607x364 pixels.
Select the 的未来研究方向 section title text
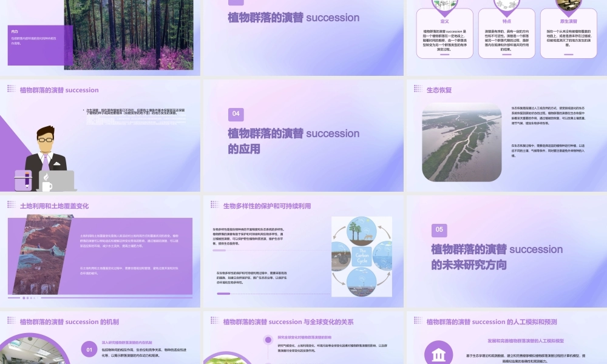tap(469, 265)
